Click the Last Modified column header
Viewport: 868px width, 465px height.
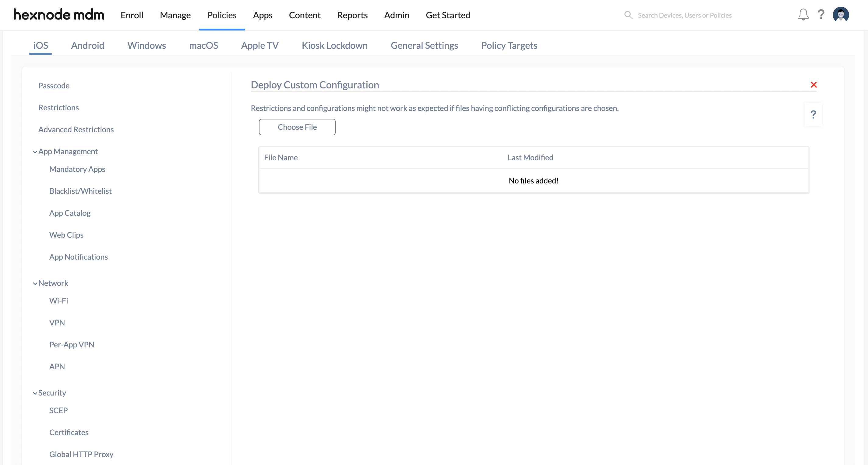pyautogui.click(x=530, y=158)
